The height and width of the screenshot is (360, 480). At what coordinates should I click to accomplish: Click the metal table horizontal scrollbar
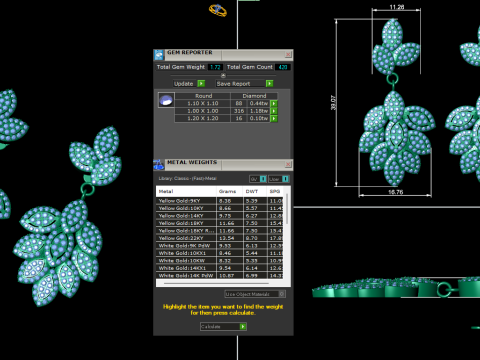[216, 283]
